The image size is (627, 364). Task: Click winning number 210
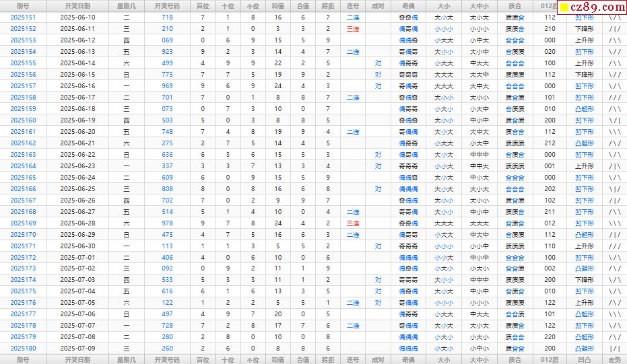tap(167, 29)
